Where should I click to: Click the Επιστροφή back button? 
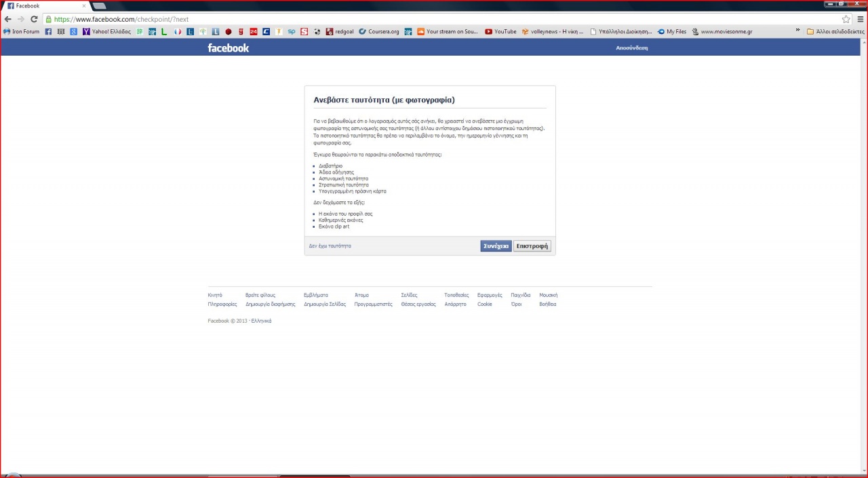click(532, 246)
